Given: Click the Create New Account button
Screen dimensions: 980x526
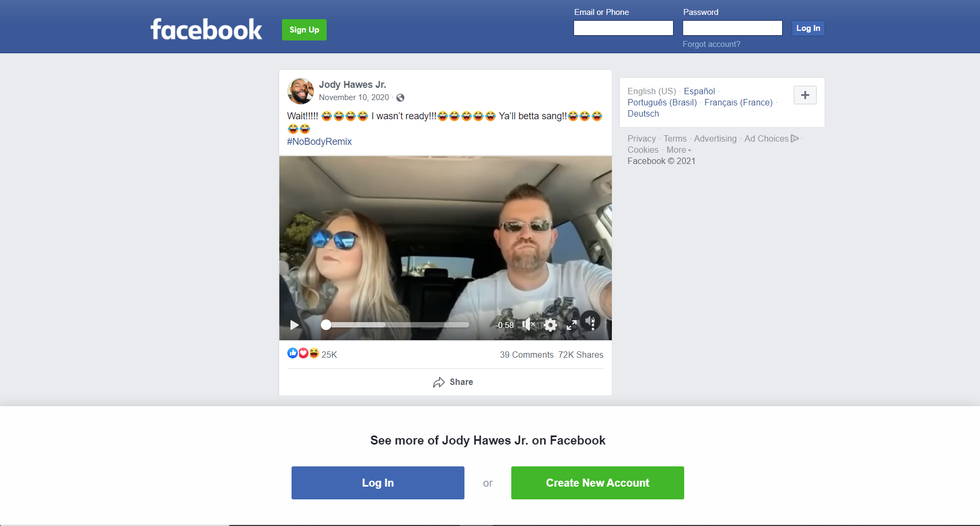Looking at the screenshot, I should (597, 483).
